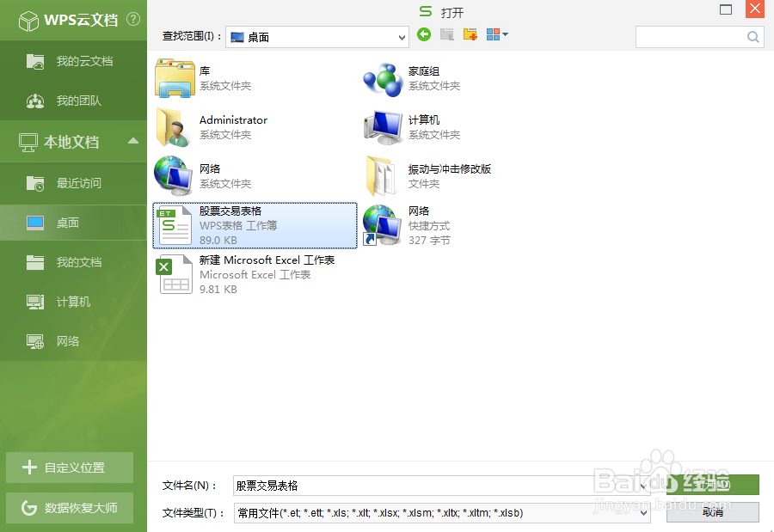Select 计算机 in sidebar
The width and height of the screenshot is (774, 532).
(x=74, y=302)
